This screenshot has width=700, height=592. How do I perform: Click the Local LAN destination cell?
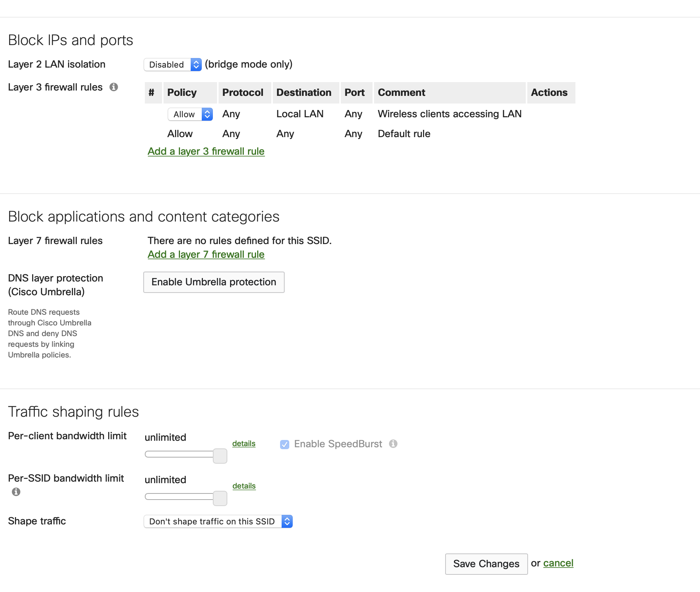coord(300,114)
